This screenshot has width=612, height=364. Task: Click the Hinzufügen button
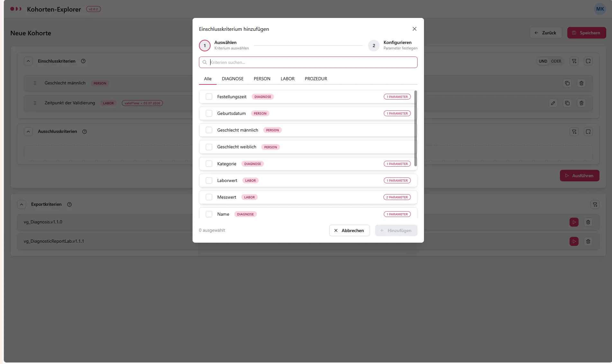pos(396,230)
